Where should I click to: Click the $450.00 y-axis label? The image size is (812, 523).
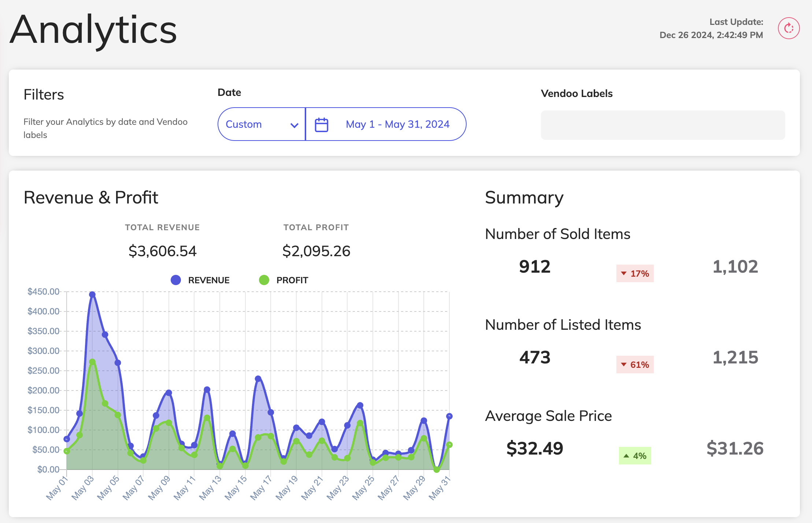pyautogui.click(x=43, y=292)
